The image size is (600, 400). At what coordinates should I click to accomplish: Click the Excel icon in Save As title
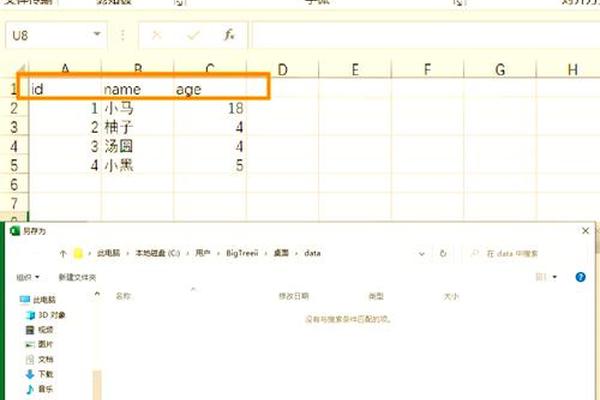[15, 231]
